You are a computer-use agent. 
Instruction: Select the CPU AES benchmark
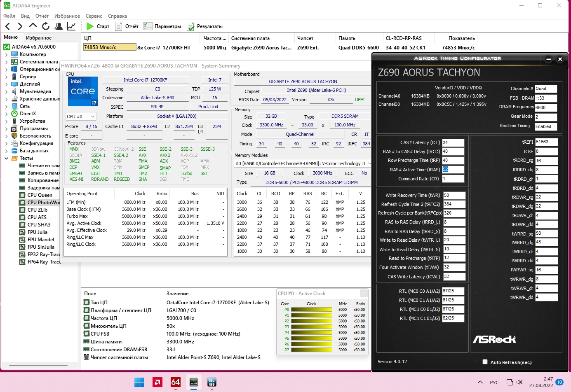click(37, 217)
